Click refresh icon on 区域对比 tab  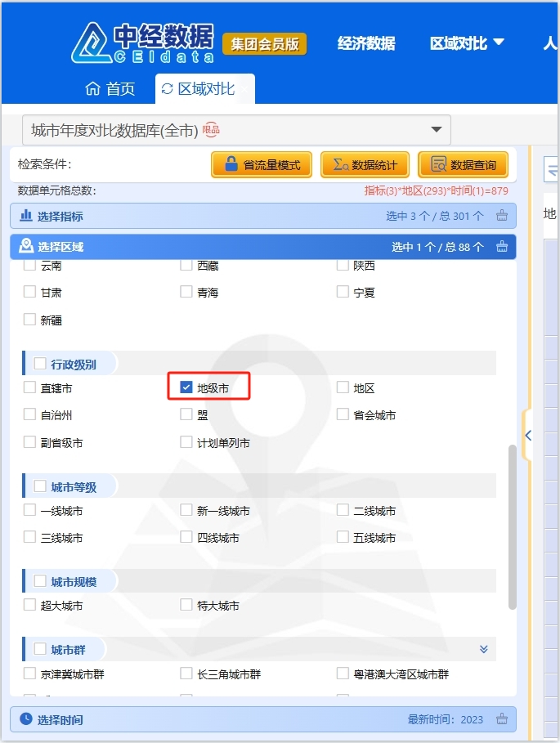167,88
